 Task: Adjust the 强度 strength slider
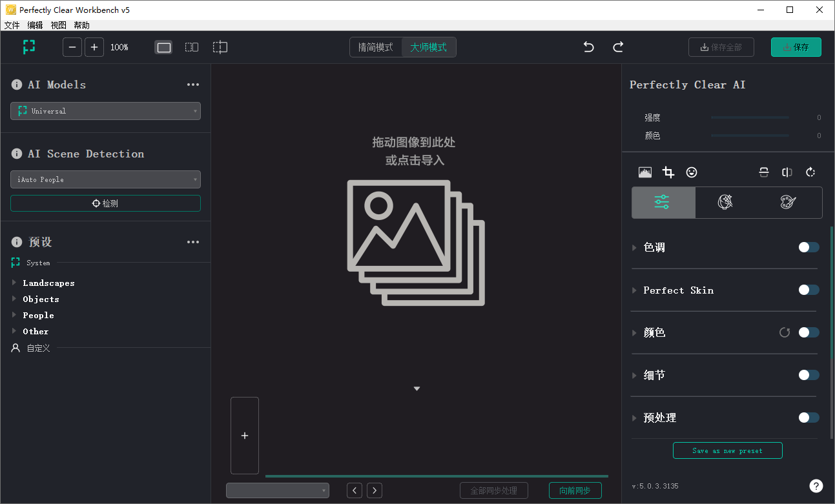click(749, 117)
